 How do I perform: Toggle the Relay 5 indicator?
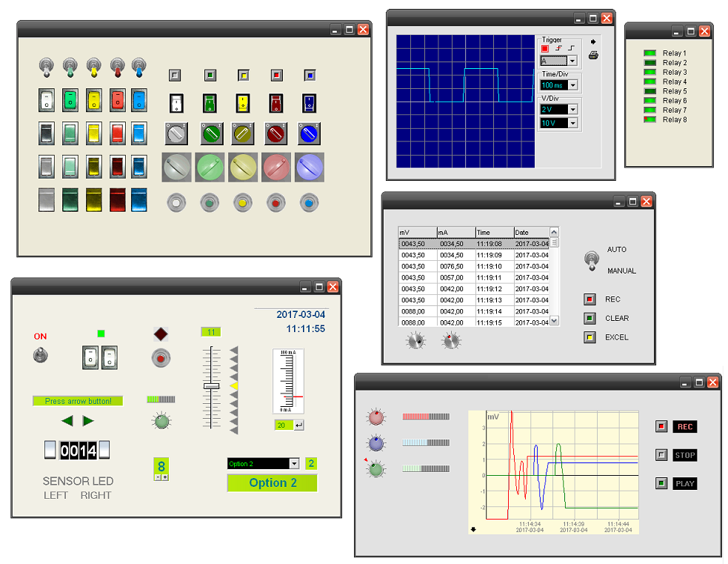(x=650, y=91)
